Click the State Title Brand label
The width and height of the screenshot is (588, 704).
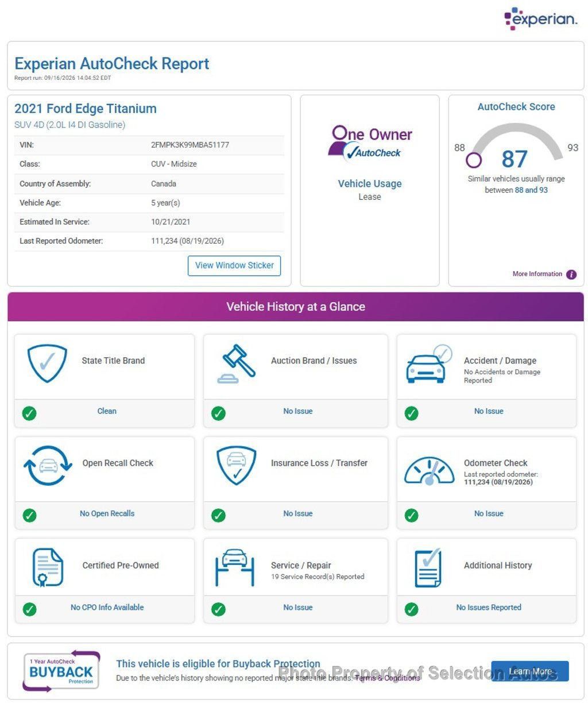pos(113,361)
